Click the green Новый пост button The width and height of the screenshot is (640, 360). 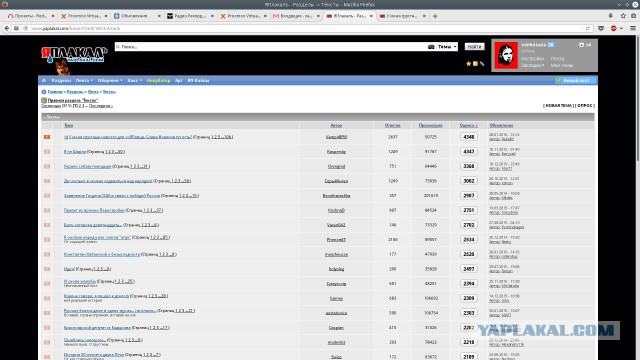coord(575,80)
